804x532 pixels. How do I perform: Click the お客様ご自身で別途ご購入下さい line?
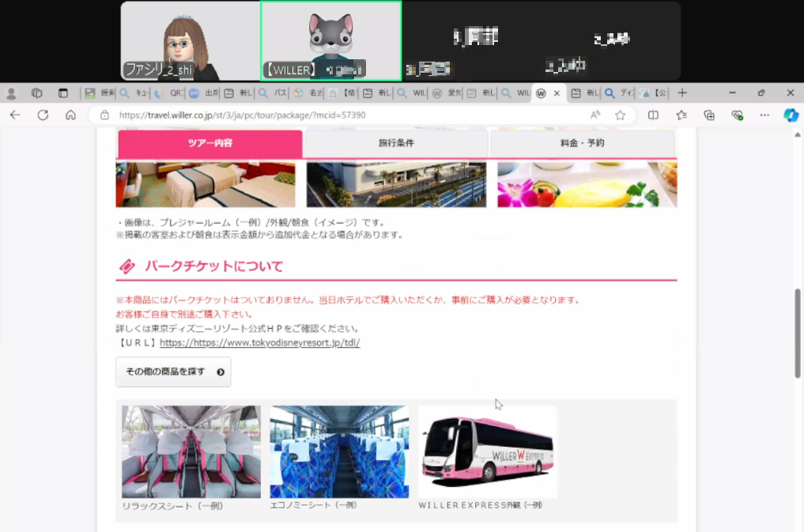(x=184, y=314)
